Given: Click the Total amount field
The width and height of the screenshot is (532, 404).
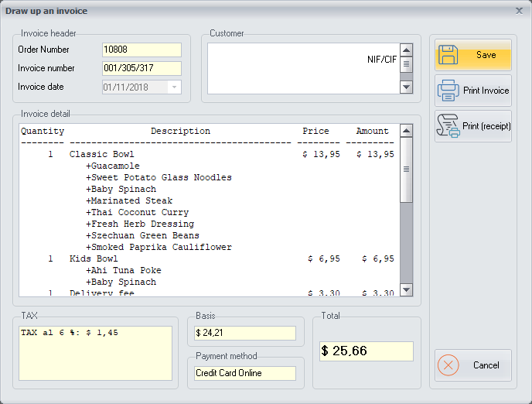Looking at the screenshot, I should [x=366, y=351].
